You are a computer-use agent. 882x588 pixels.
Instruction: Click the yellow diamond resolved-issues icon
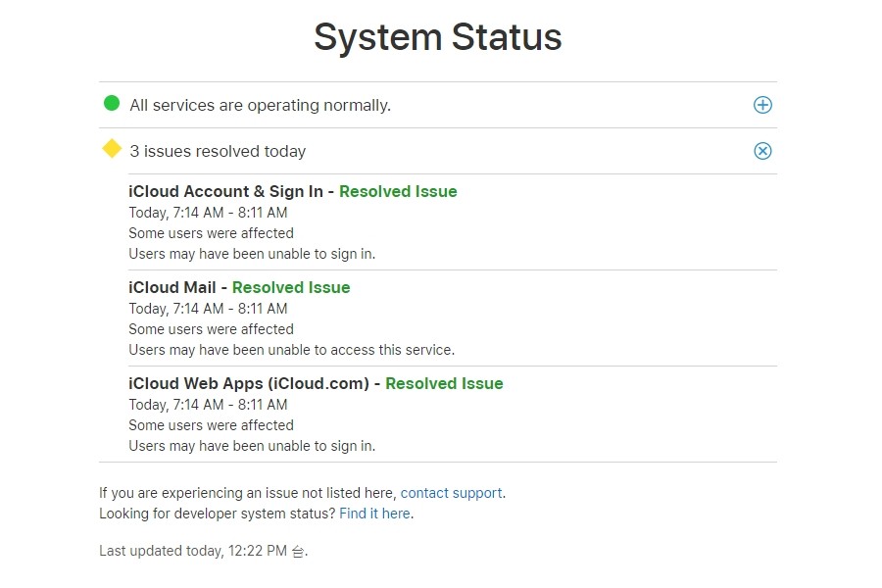point(112,149)
